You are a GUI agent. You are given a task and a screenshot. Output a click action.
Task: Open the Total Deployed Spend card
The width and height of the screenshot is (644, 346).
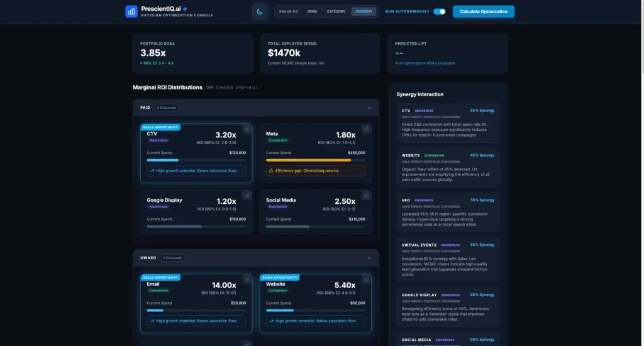coord(319,53)
